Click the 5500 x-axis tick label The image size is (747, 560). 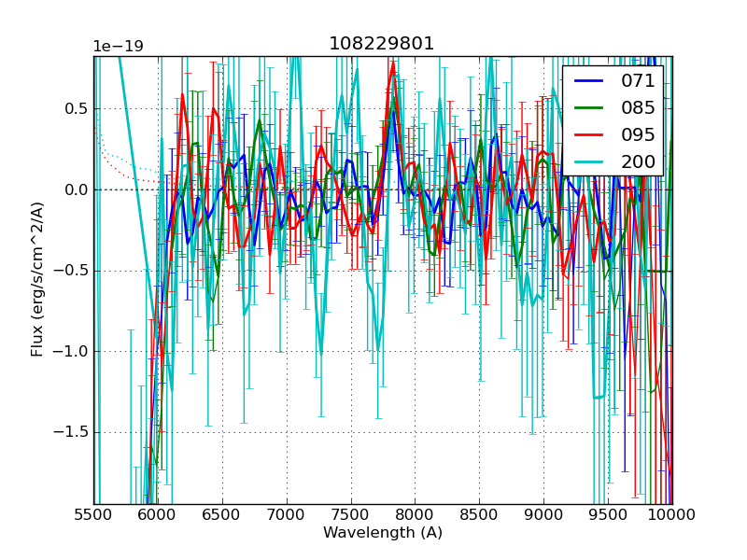click(x=93, y=515)
